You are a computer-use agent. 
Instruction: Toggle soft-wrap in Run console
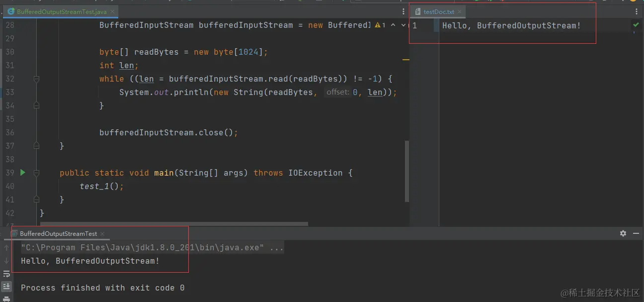pos(6,274)
